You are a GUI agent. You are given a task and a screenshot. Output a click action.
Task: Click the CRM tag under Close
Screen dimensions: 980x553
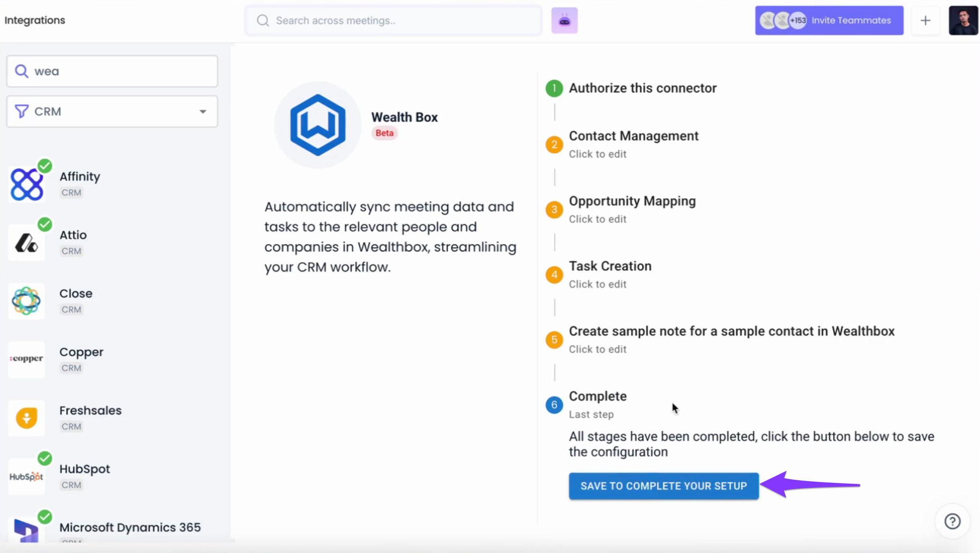71,310
